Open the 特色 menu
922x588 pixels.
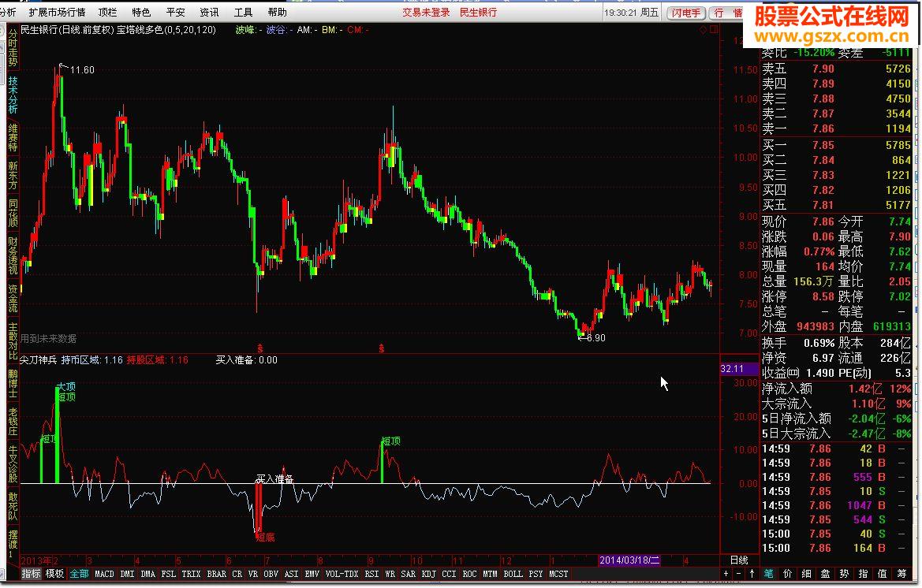point(141,12)
